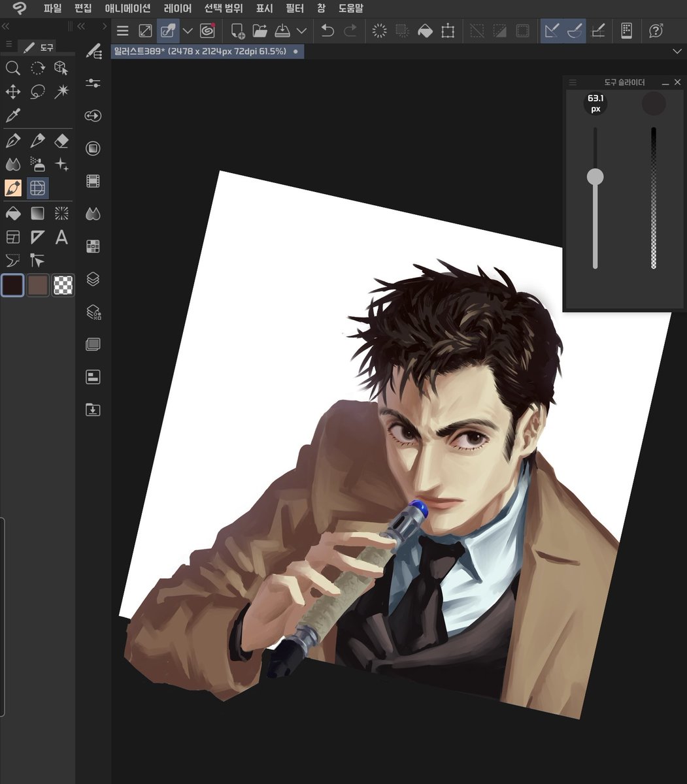This screenshot has height=784, width=687.
Task: Open the dropdown arrow beside touch gesture button
Action: (x=188, y=31)
